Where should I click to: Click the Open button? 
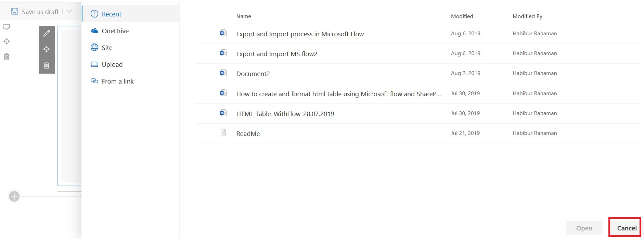pyautogui.click(x=584, y=228)
